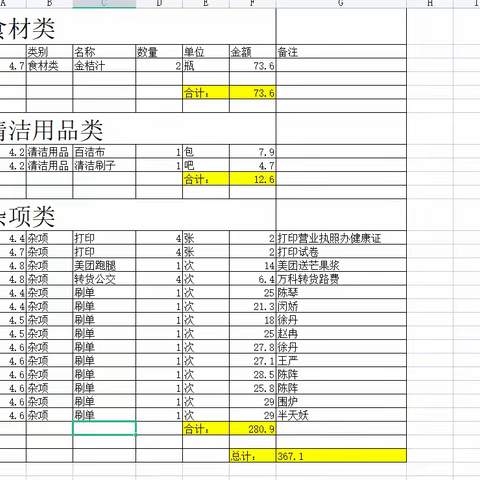Click the 围炉 remark cell
Screen dimensions: 480x480
[341, 402]
